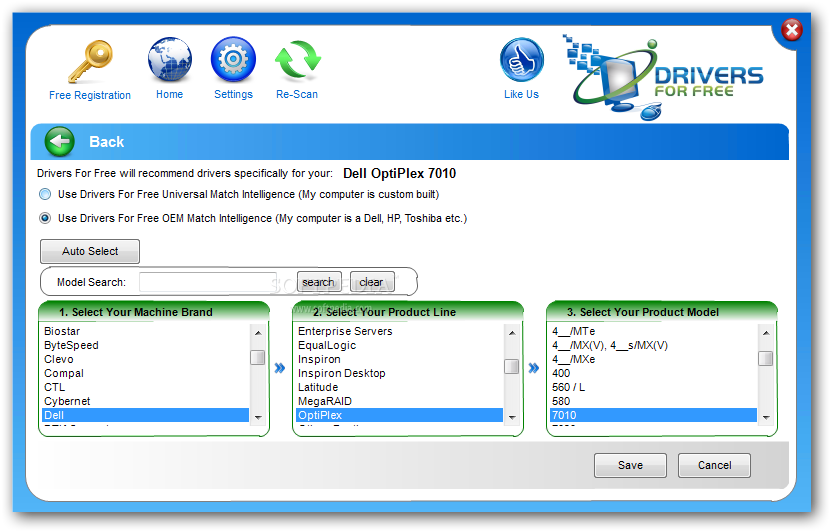Start Re-Scan via the green arrows icon

[x=297, y=60]
